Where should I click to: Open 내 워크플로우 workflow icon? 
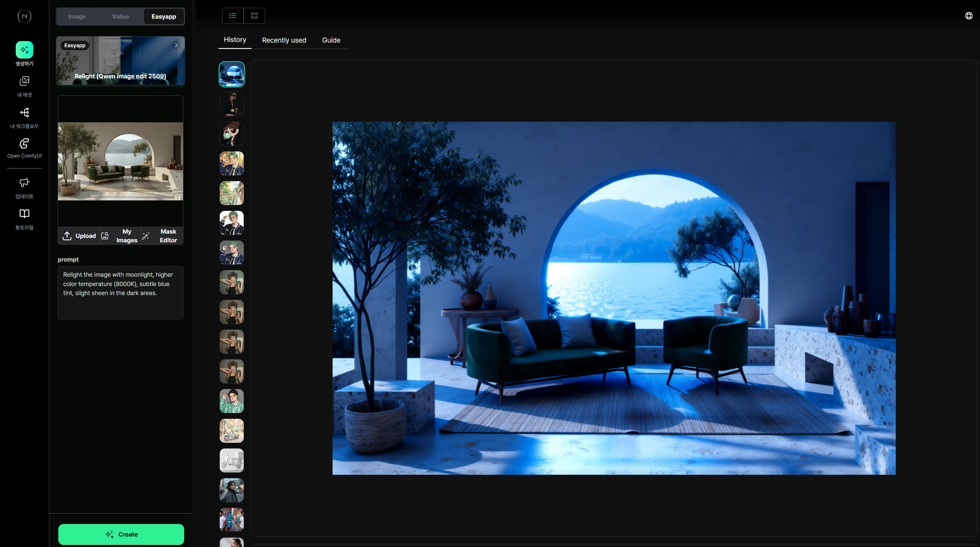pyautogui.click(x=24, y=112)
